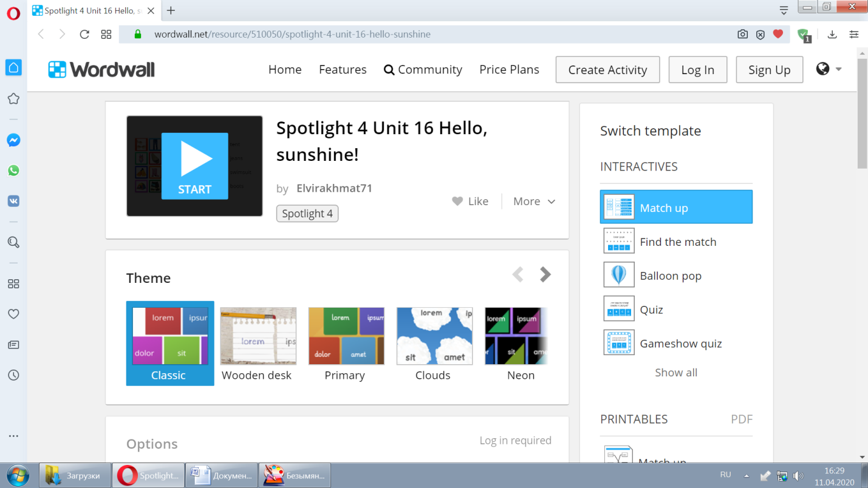This screenshot has width=868, height=488.
Task: Open history clock sidebar icon
Action: click(x=13, y=375)
